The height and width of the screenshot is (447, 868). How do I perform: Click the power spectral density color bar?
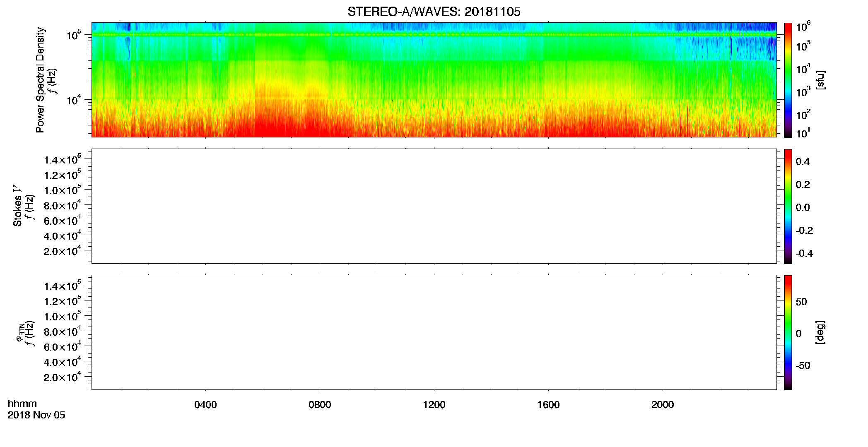(x=788, y=80)
